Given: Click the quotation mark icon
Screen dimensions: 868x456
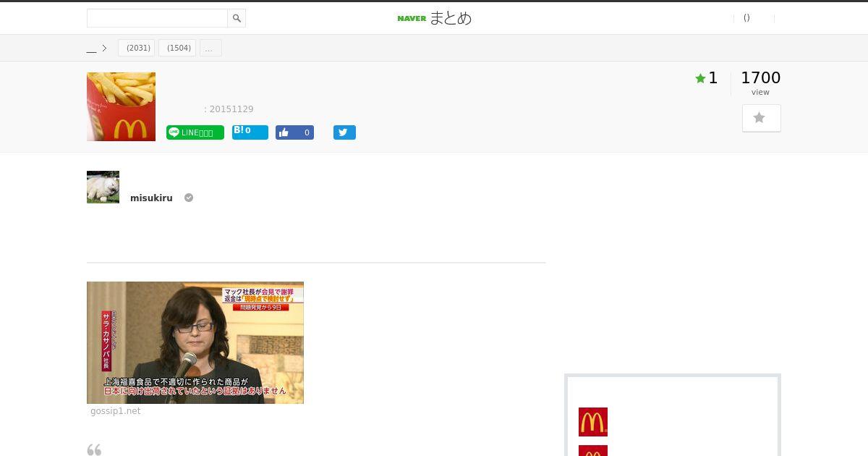Looking at the screenshot, I should click(94, 449).
